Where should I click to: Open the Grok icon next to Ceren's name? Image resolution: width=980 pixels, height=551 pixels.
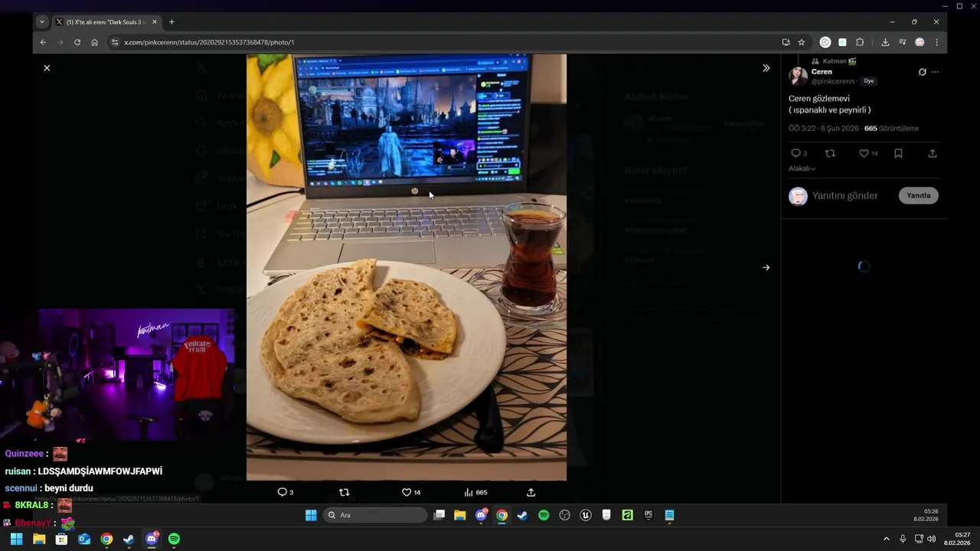pyautogui.click(x=923, y=72)
